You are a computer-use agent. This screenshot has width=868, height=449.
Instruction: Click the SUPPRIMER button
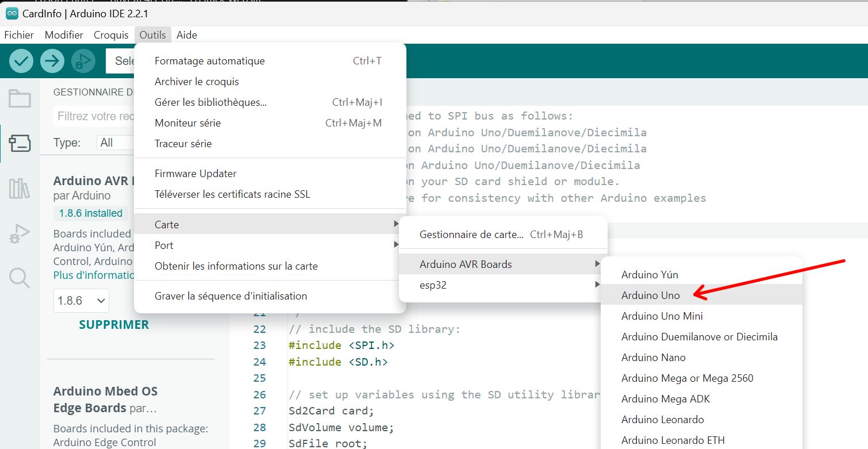tap(114, 325)
